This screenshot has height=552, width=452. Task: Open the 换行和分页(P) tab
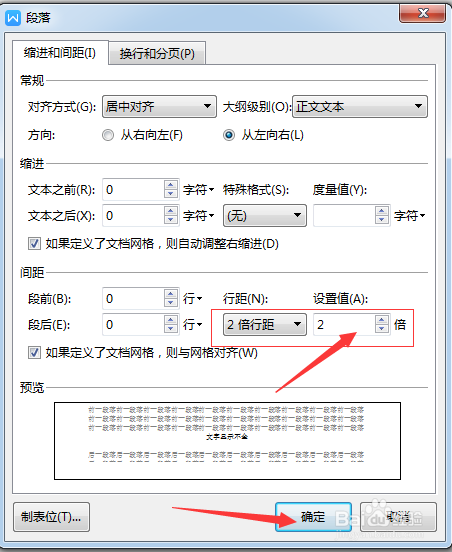(x=157, y=54)
